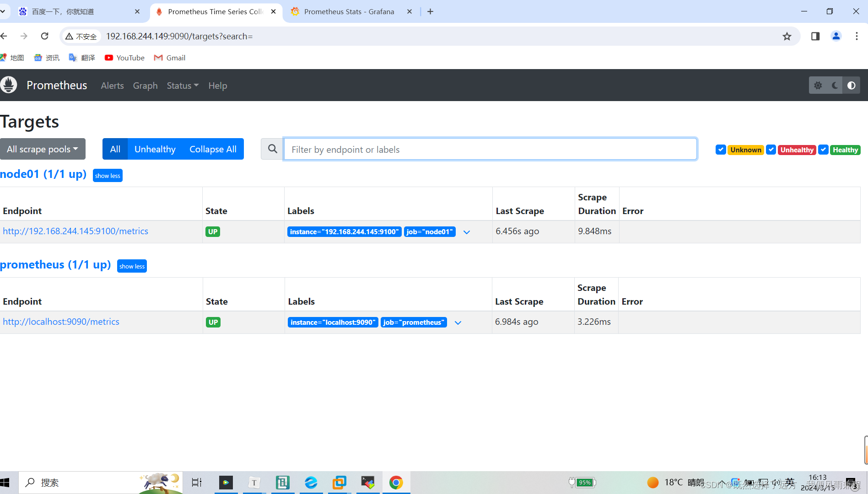Open the Help navigation item
868x494 pixels.
(x=217, y=86)
